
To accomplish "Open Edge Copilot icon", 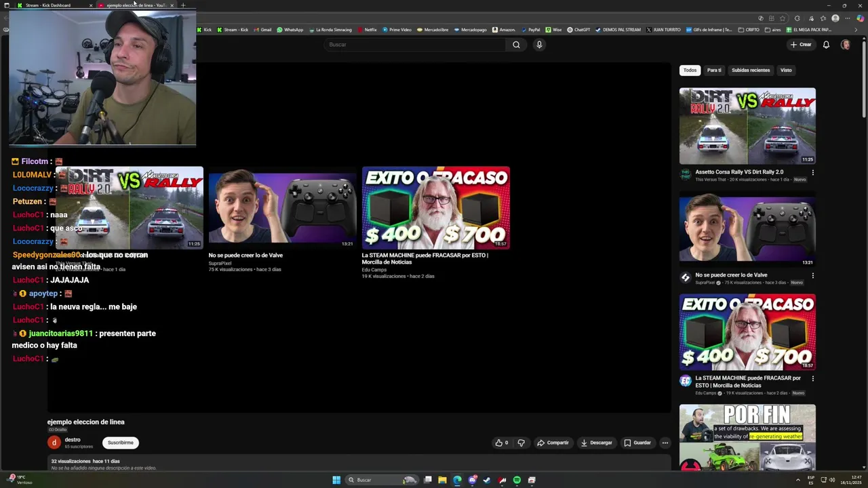I will click(860, 18).
